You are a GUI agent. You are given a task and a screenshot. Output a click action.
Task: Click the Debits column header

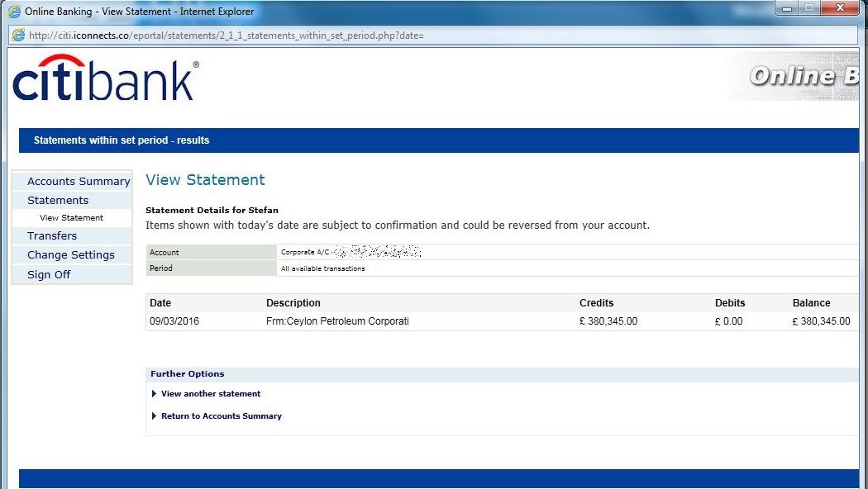coord(730,303)
